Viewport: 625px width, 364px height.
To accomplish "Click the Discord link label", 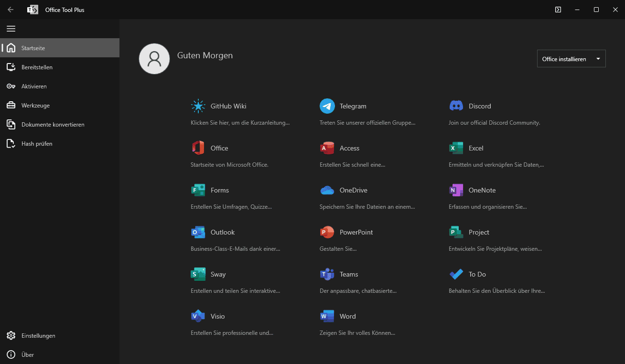I will 480,106.
